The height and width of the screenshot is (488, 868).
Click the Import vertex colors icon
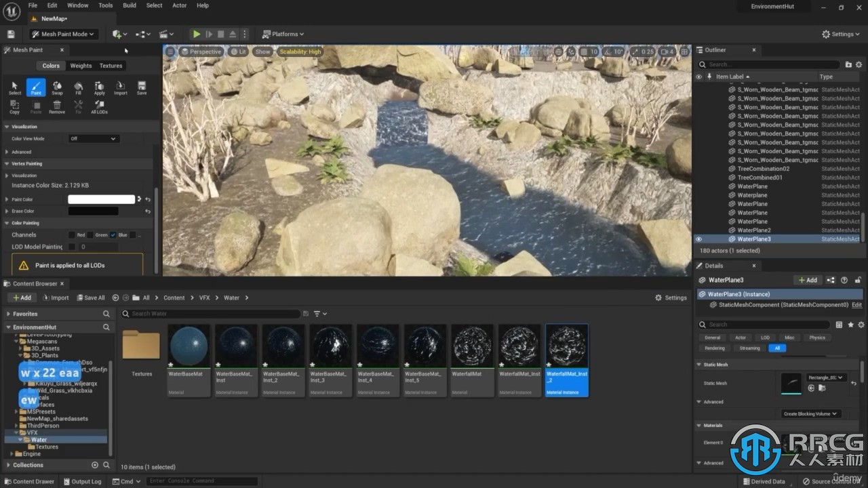pos(121,87)
